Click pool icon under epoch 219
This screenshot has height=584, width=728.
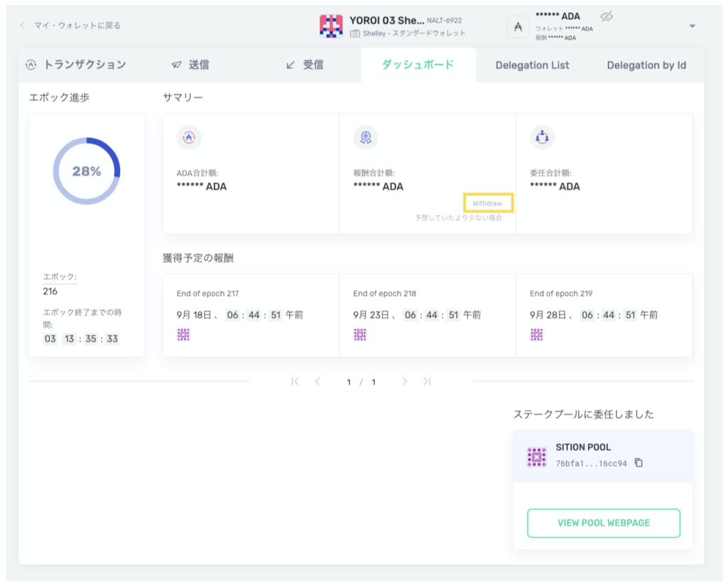(537, 334)
